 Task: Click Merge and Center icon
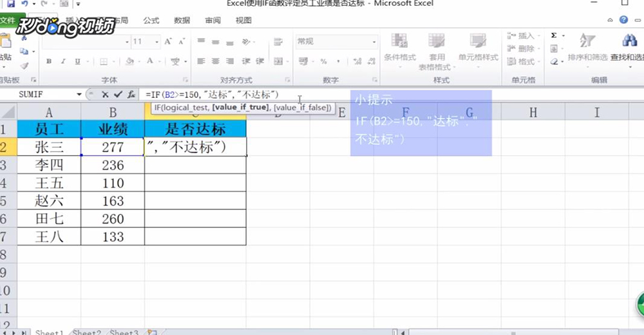(x=278, y=61)
